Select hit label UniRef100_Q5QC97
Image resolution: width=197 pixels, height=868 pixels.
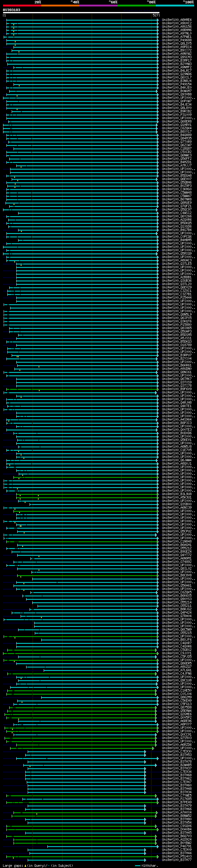[177, 210]
